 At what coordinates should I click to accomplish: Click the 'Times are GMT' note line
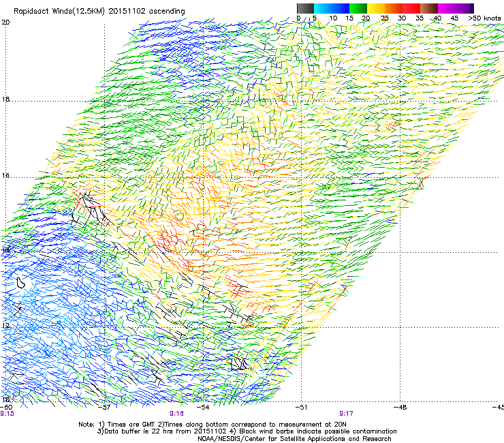212,425
